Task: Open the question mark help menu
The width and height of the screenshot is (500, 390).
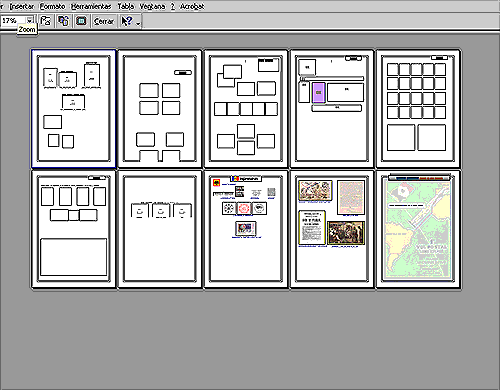Action: click(173, 6)
